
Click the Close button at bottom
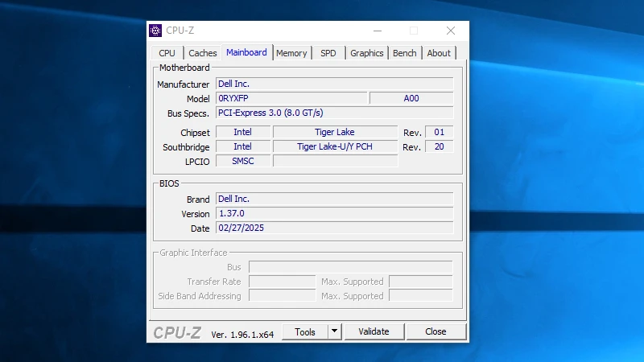point(436,331)
